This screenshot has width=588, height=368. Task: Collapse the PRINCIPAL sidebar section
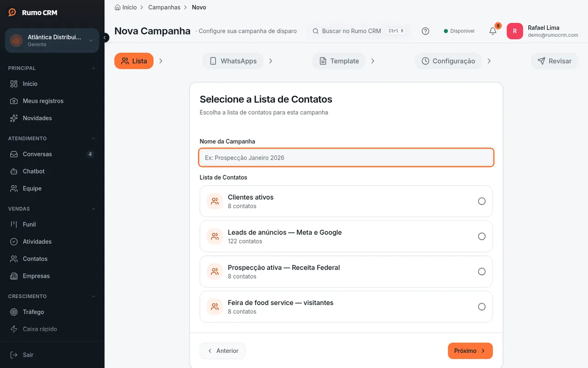coord(94,68)
